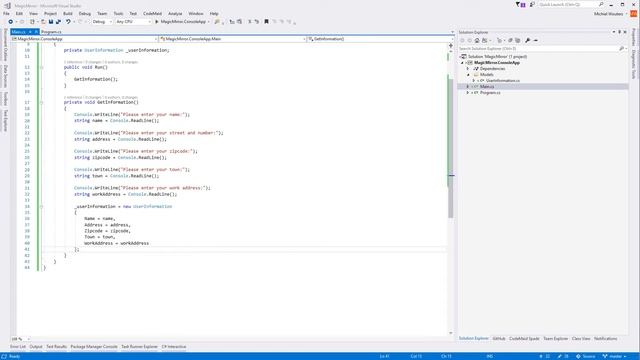Open the Debug configuration dropdown
The image size is (640, 360).
point(102,22)
